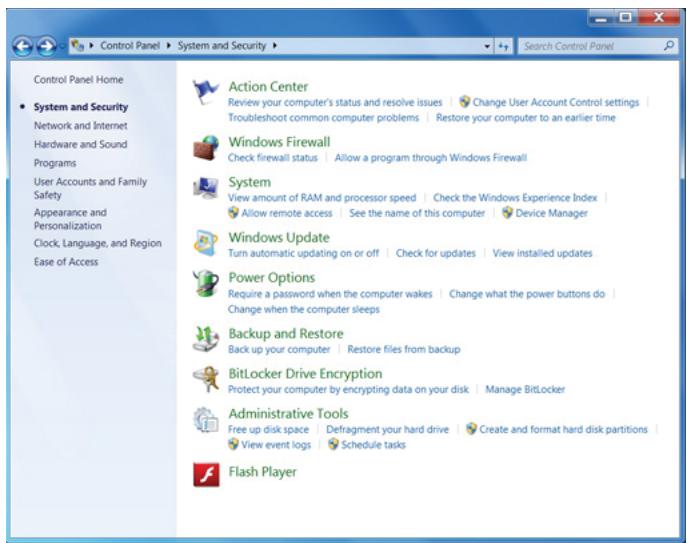This screenshot has width=687, height=543.
Task: Open recent pages dropdown next to Forward
Action: pyautogui.click(x=62, y=46)
